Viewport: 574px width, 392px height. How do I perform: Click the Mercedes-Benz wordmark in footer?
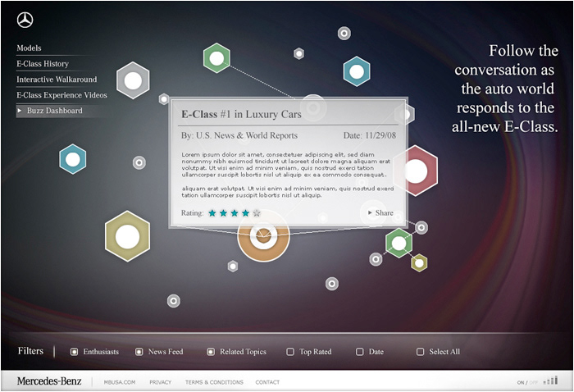[x=49, y=381]
